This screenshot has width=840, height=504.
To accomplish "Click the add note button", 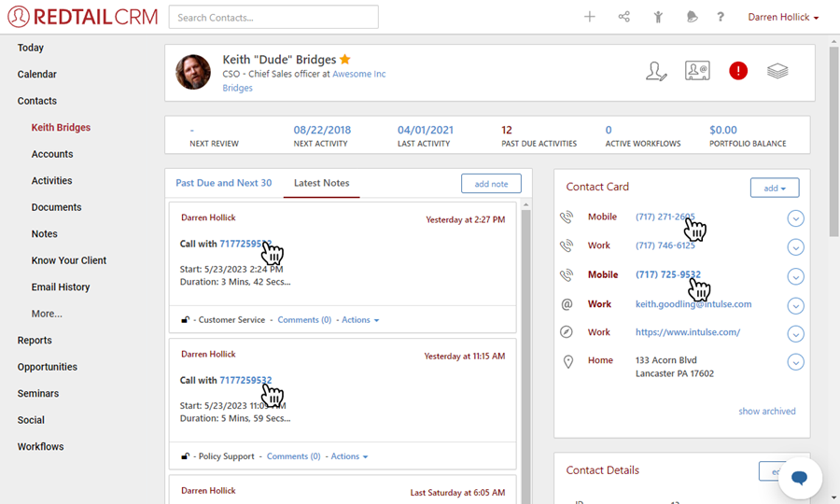I will tap(491, 184).
